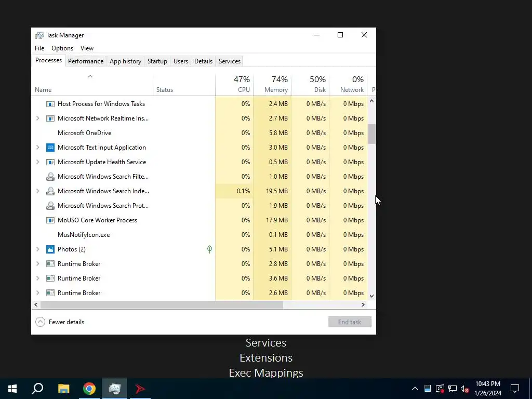Click the Exec Mappings link in background window
532x399 pixels.
[266, 373]
